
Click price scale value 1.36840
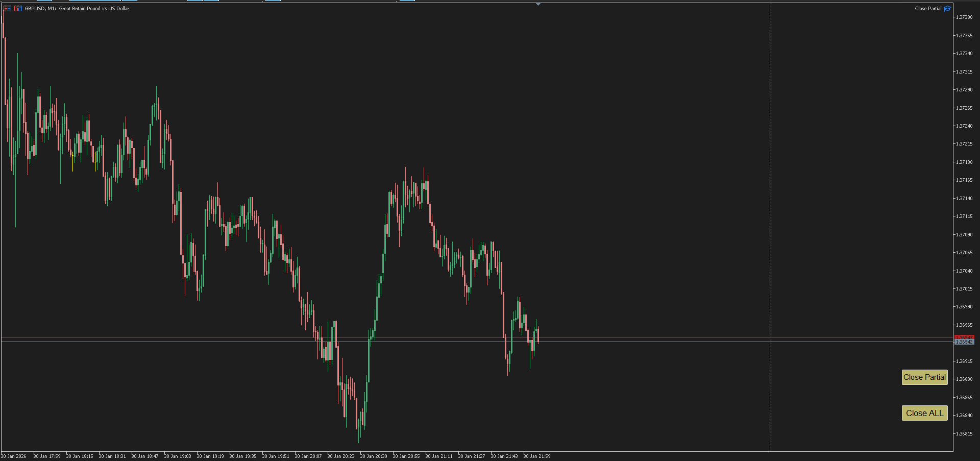964,416
